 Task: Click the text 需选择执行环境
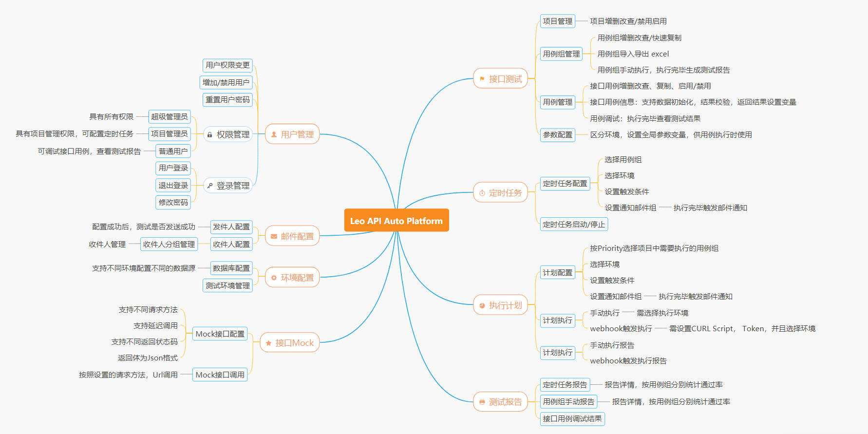click(662, 313)
